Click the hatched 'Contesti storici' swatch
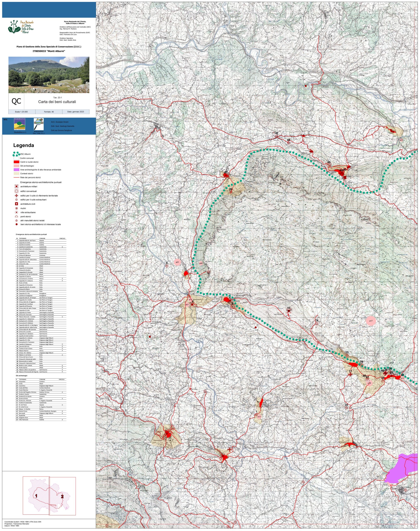 [16, 173]
